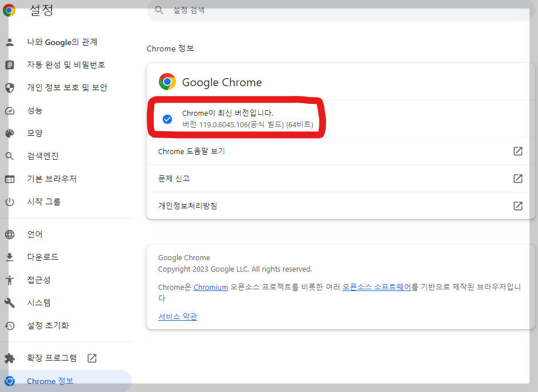Click the shield icon for 개인 정보 보호 및 보안

pos(10,88)
